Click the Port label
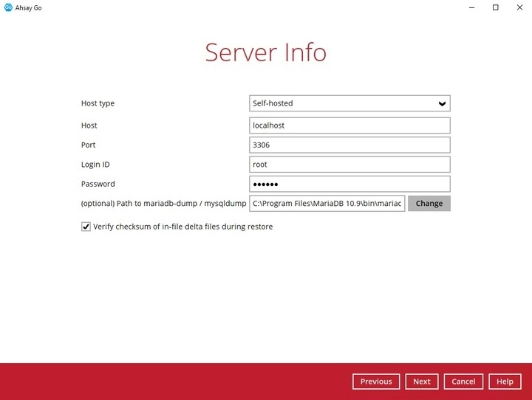532x400 pixels. click(88, 145)
